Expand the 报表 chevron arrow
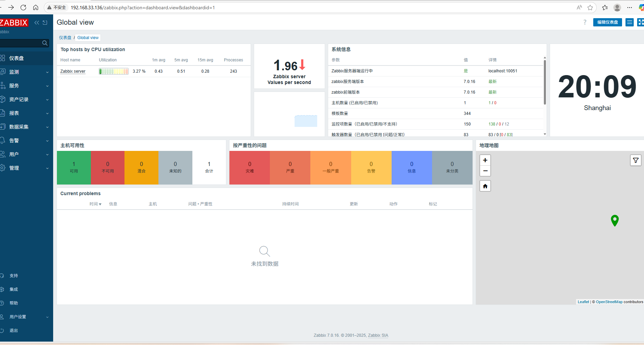This screenshot has height=345, width=644. [47, 114]
